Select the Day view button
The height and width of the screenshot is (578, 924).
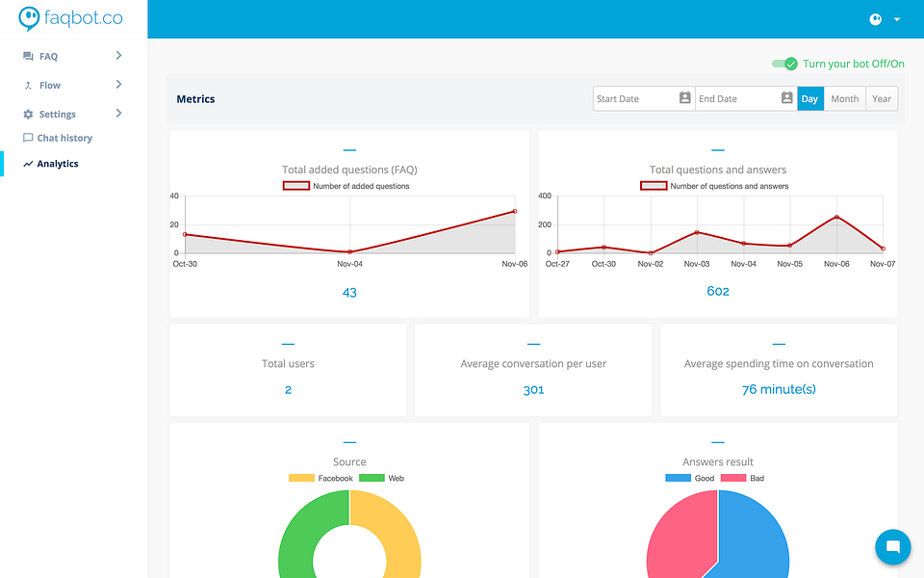[809, 98]
